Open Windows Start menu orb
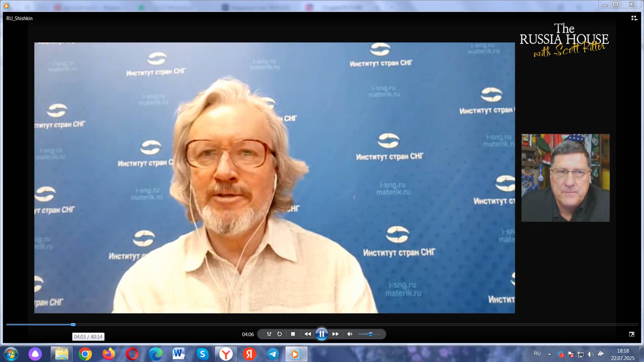Viewport: 644px width, 362px height. pos(11,354)
